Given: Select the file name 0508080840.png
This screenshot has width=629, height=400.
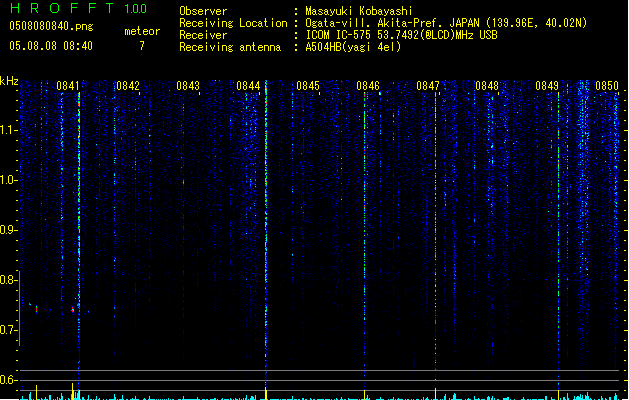Looking at the screenshot, I should pos(51,26).
